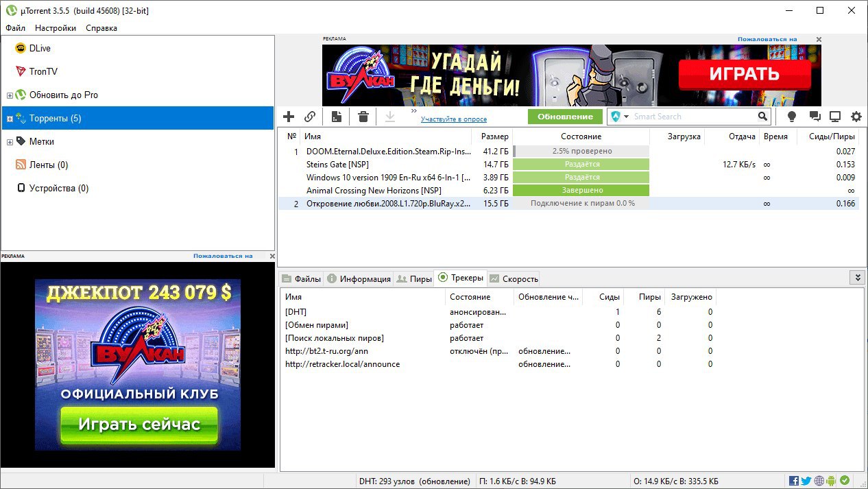Viewport: 868px width, 489px height.
Task: Select the Windows 10 version 1909 torrent
Action: coord(568,177)
